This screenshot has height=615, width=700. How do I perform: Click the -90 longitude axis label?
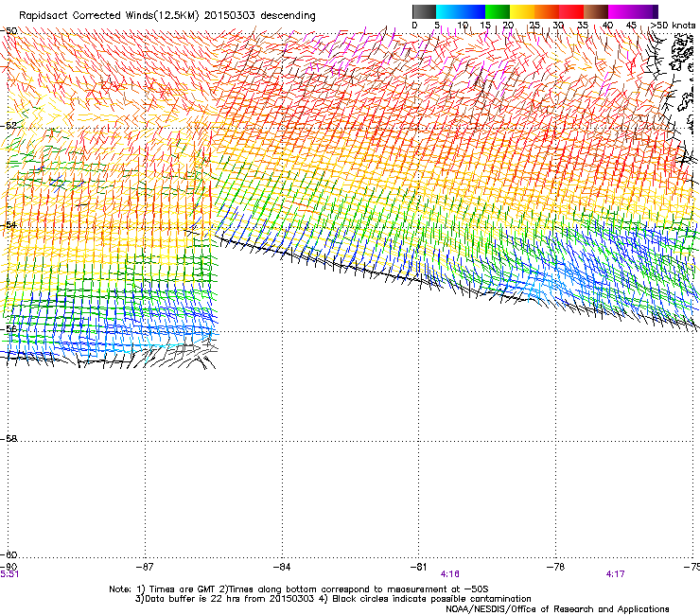[9, 567]
